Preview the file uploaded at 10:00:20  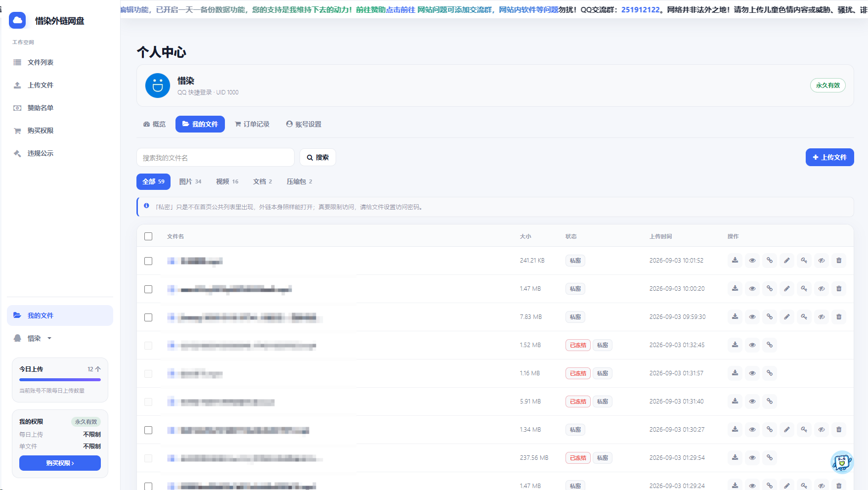click(752, 289)
